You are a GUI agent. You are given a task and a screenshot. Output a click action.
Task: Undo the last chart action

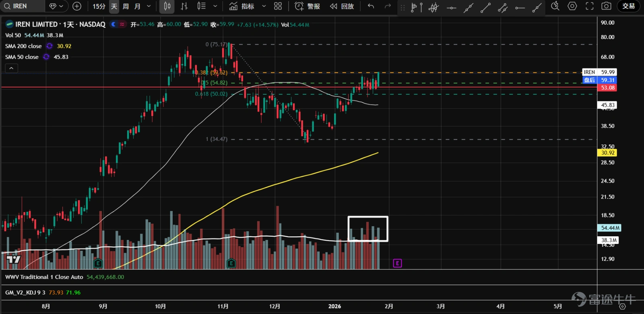click(371, 6)
